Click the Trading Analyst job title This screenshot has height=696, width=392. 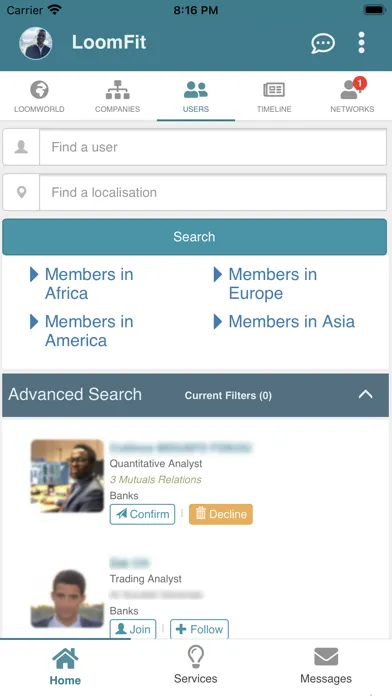pos(146,579)
